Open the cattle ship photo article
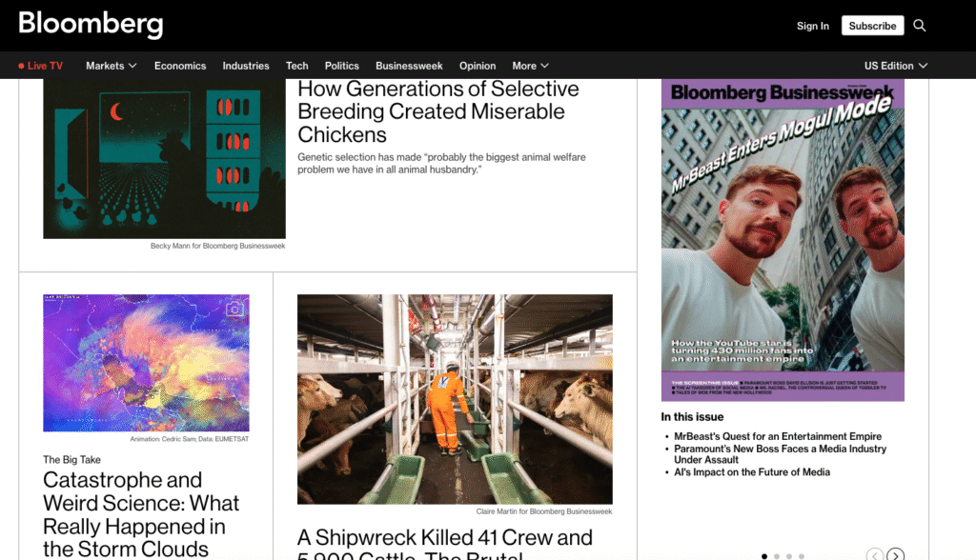The width and height of the screenshot is (976, 560). click(x=455, y=399)
